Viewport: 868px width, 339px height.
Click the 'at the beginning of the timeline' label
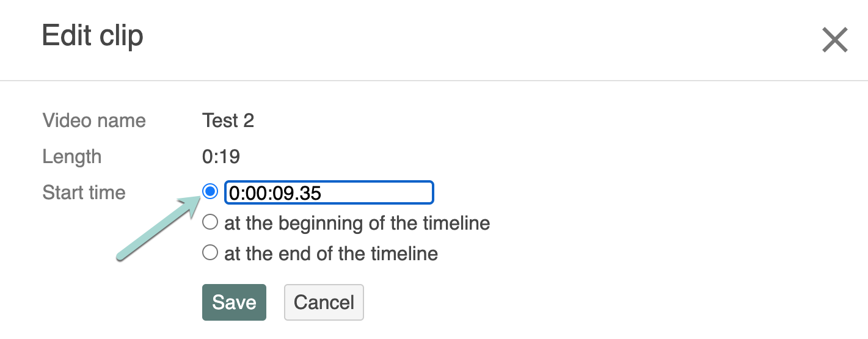[x=357, y=224]
